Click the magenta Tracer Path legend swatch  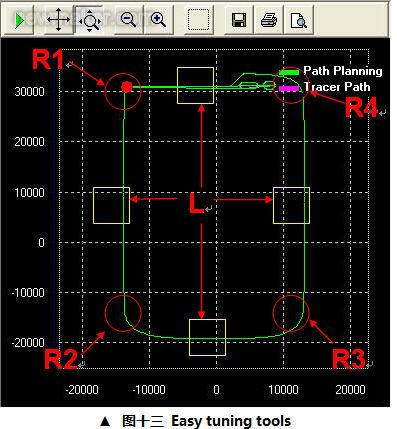pos(289,88)
